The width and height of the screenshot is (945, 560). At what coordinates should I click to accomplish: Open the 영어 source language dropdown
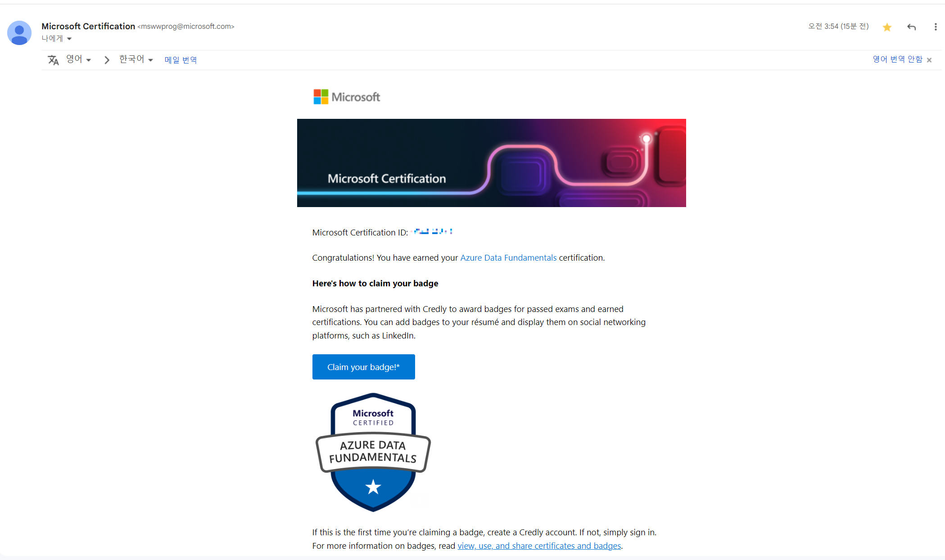point(79,59)
